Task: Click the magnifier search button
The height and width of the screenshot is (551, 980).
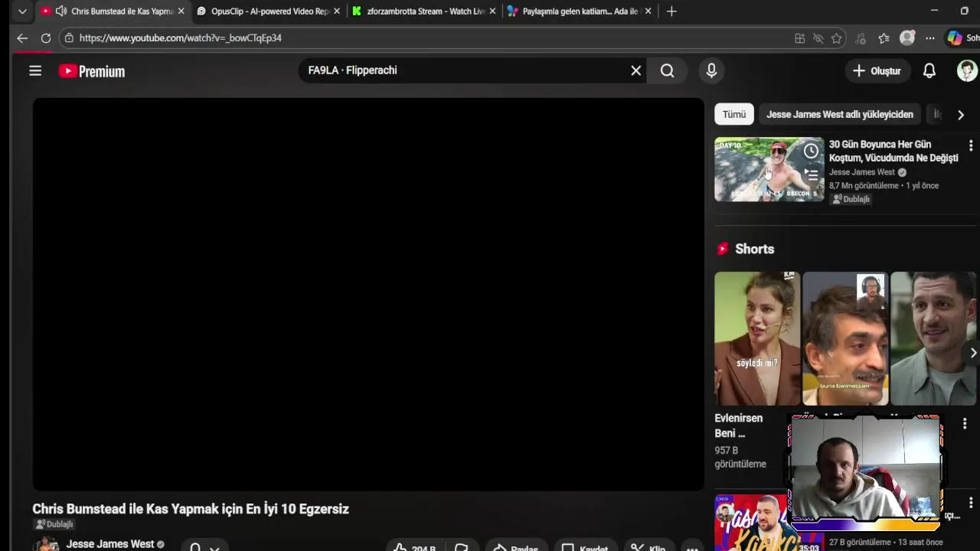Action: pos(668,70)
